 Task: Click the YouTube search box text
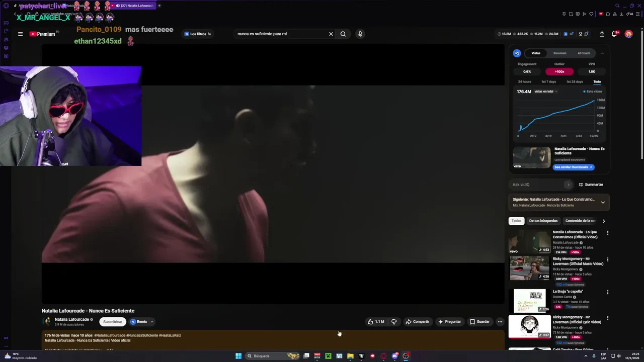(262, 34)
